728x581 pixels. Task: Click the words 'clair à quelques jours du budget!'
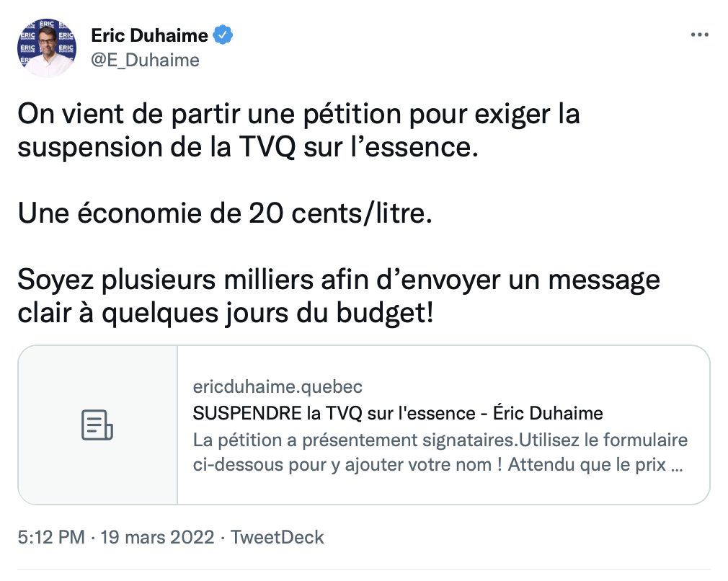226,314
